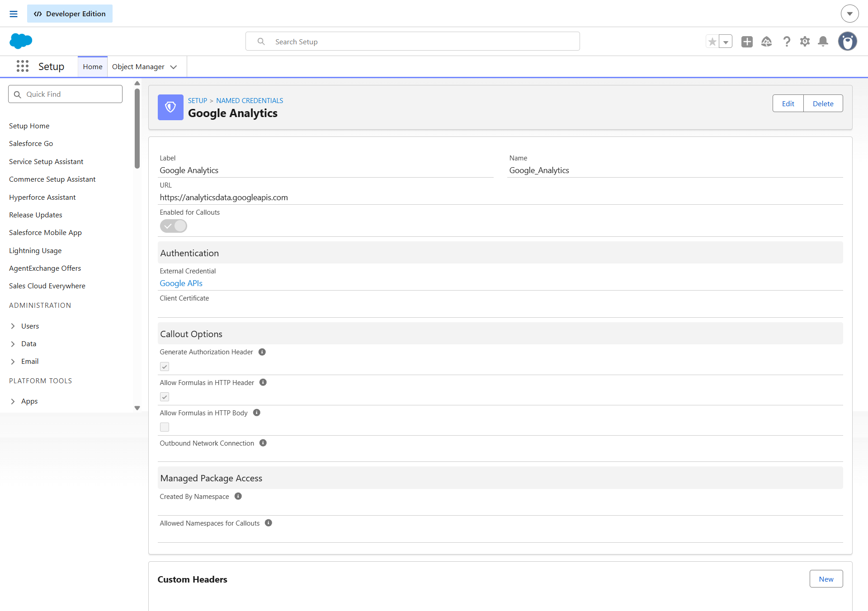
Task: Click New in Custom Headers
Action: tap(826, 579)
